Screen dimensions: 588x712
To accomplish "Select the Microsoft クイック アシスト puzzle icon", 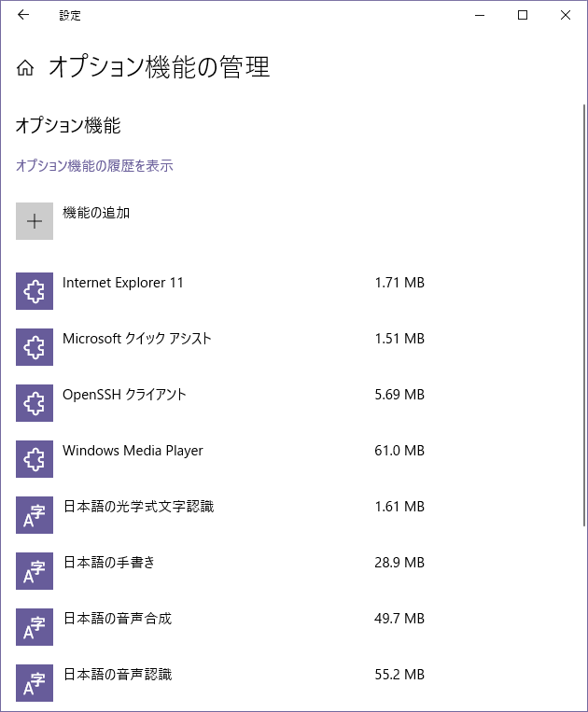I will pyautogui.click(x=35, y=347).
